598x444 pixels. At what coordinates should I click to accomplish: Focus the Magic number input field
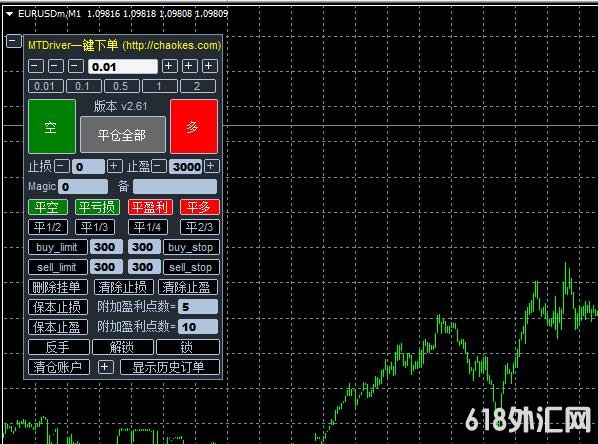83,187
